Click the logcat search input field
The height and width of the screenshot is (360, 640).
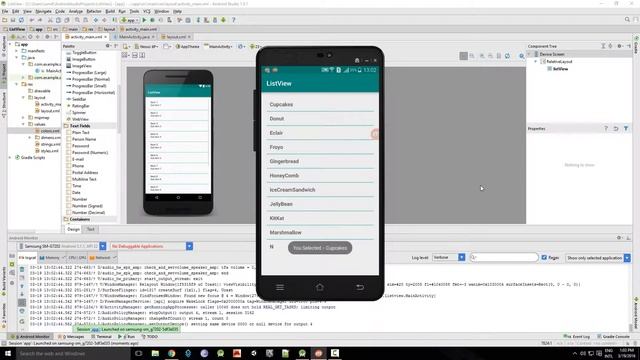(504, 258)
